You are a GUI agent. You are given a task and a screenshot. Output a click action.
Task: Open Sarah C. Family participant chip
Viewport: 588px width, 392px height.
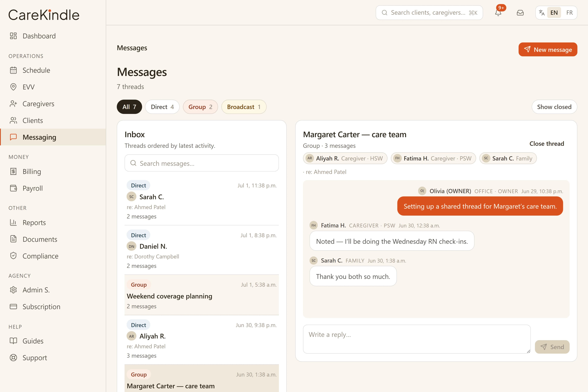pyautogui.click(x=508, y=158)
